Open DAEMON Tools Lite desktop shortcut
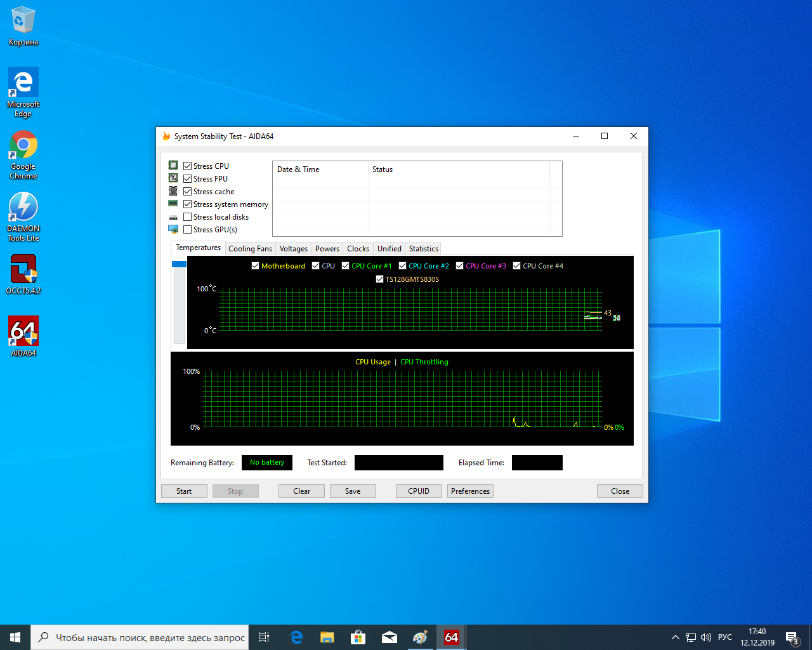This screenshot has width=812, height=650. [x=23, y=216]
